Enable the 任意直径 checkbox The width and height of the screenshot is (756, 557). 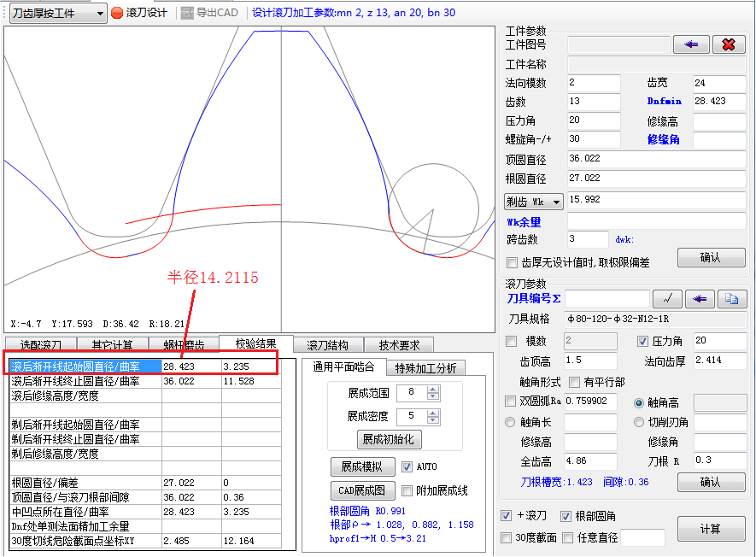tap(568, 537)
